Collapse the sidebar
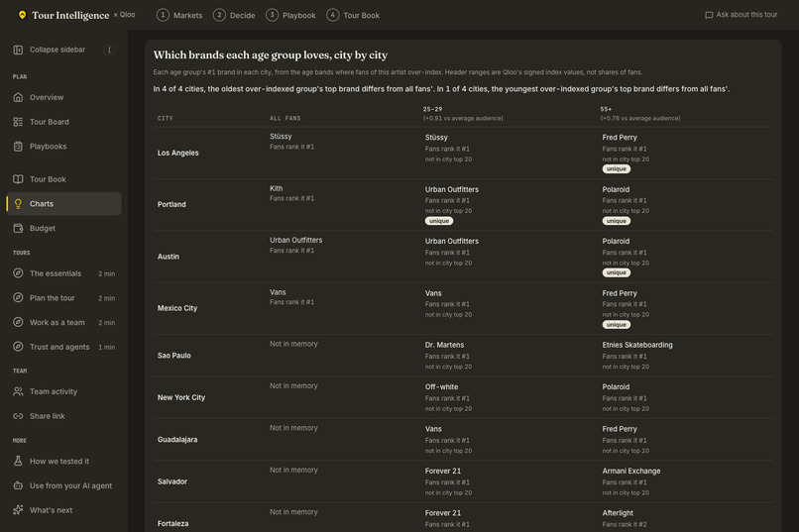This screenshot has width=799, height=532. [x=64, y=50]
